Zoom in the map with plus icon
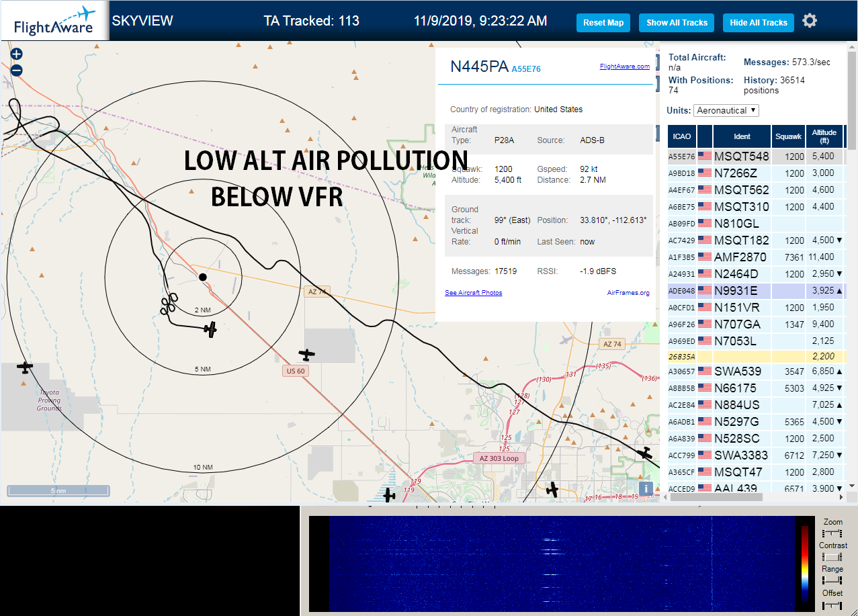Viewport: 858px width, 616px height. (17, 54)
